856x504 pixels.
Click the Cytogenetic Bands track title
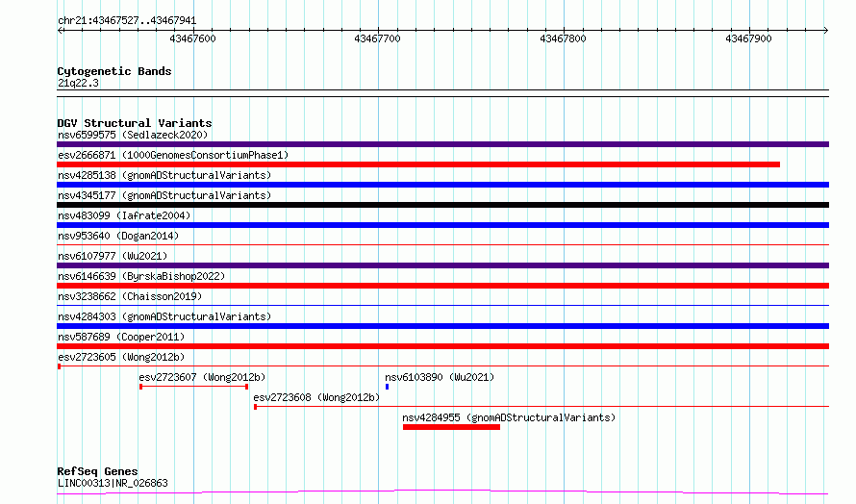pos(114,71)
